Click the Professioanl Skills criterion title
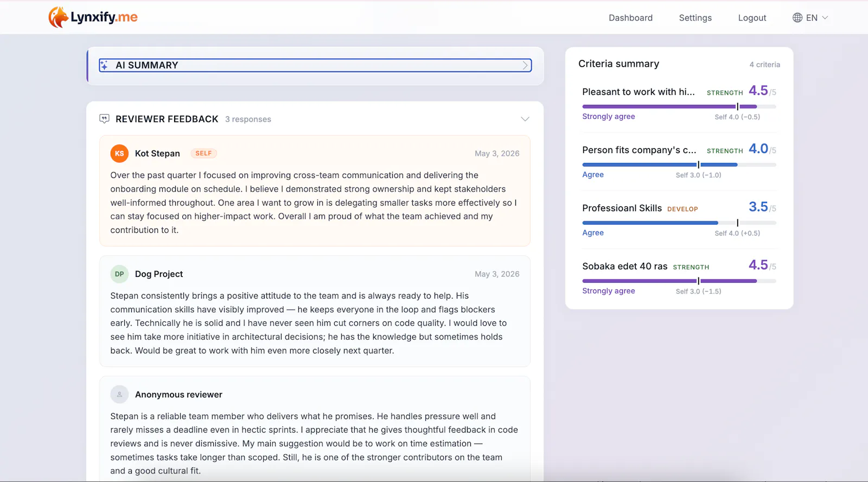Image resolution: width=868 pixels, height=482 pixels. click(x=622, y=208)
